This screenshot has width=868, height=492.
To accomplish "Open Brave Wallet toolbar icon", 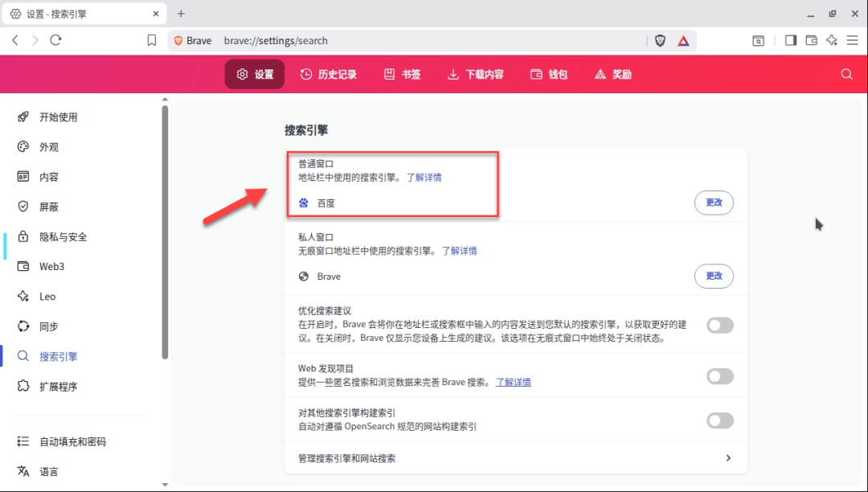I will tap(812, 40).
